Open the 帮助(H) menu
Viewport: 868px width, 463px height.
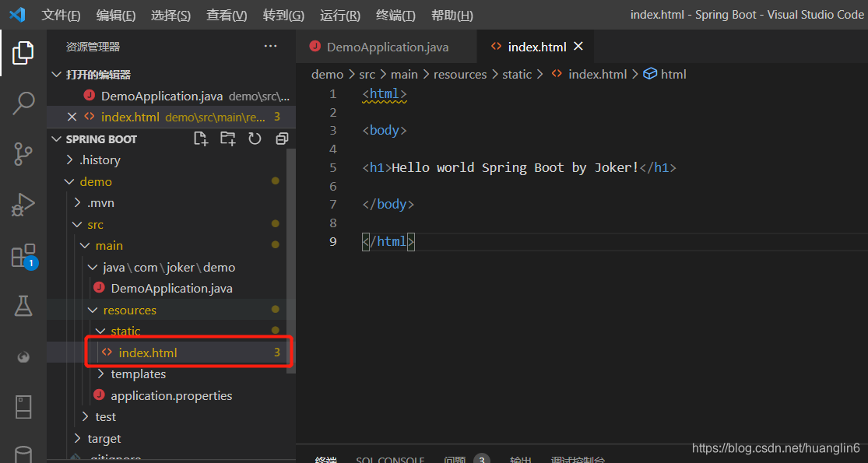pyautogui.click(x=452, y=16)
